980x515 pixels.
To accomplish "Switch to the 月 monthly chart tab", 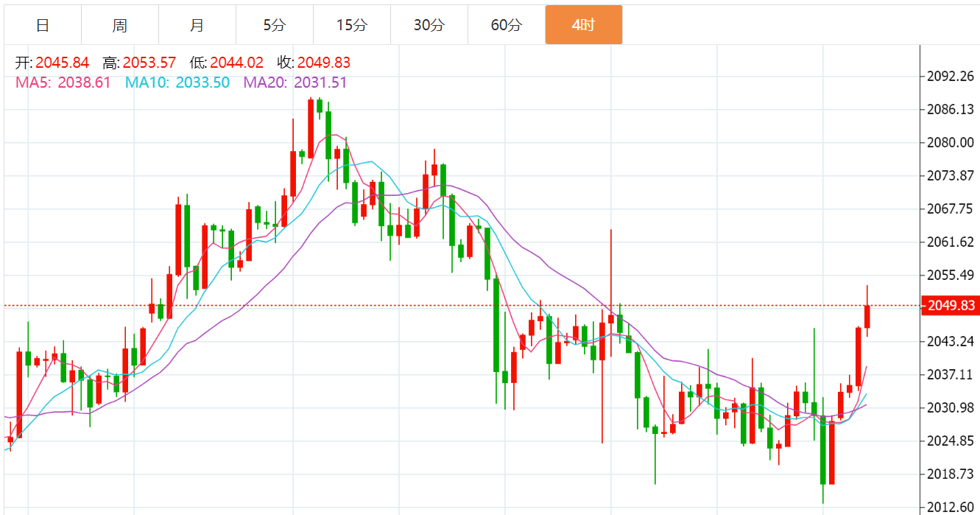I will coord(197,25).
